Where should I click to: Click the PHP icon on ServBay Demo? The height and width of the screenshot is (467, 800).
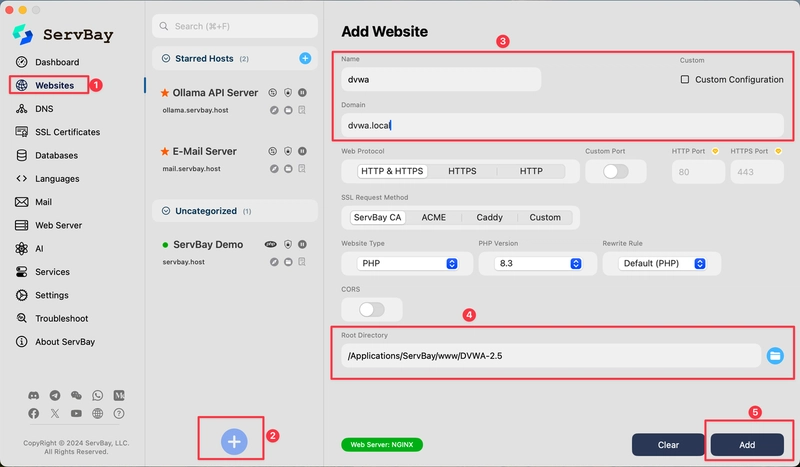(270, 244)
